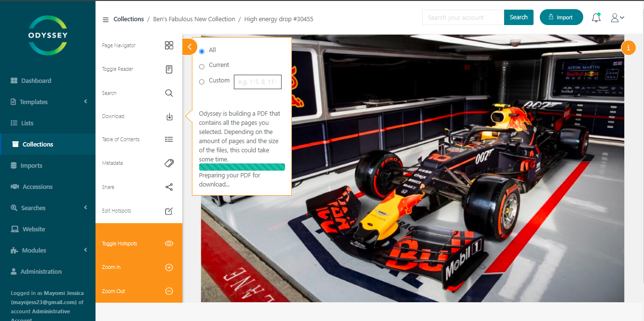Image resolution: width=644 pixels, height=321 pixels.
Task: Open the Page Navigator grid icon
Action: click(169, 45)
